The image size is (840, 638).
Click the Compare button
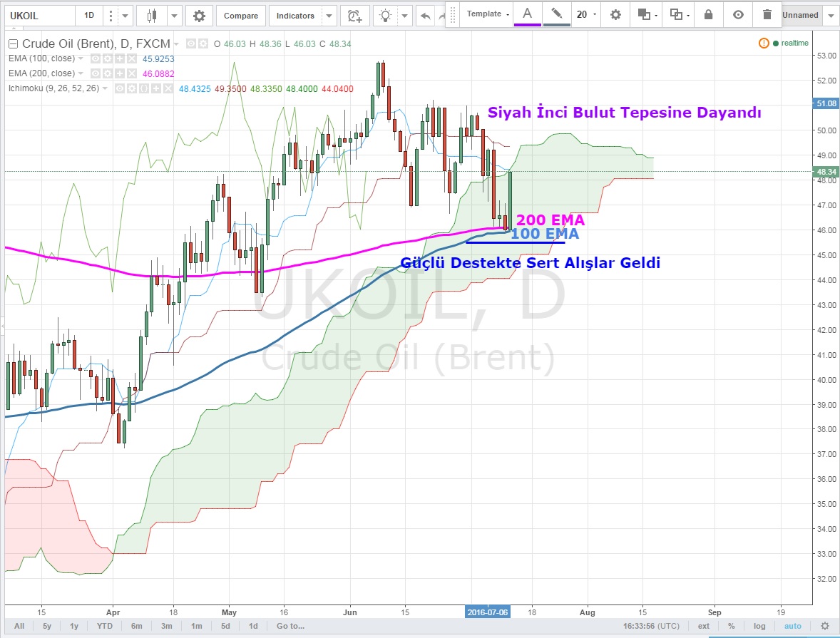[x=240, y=15]
